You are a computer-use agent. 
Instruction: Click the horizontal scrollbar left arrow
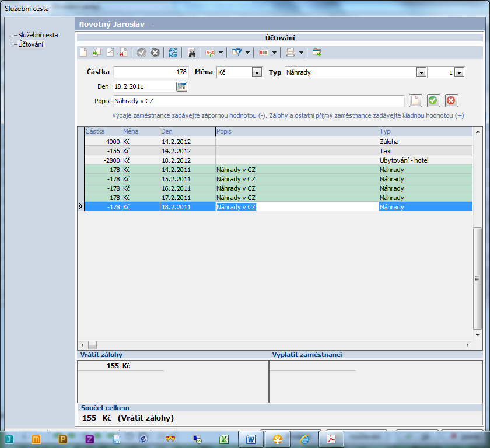(82, 345)
